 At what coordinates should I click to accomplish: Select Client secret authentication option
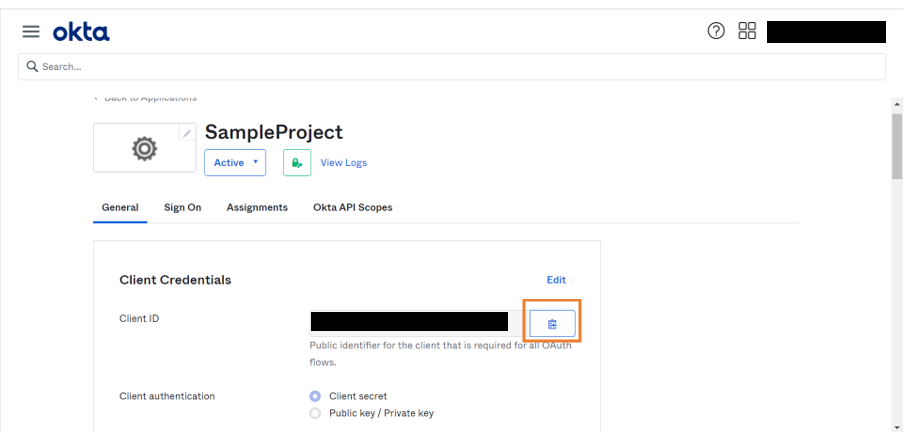(316, 396)
